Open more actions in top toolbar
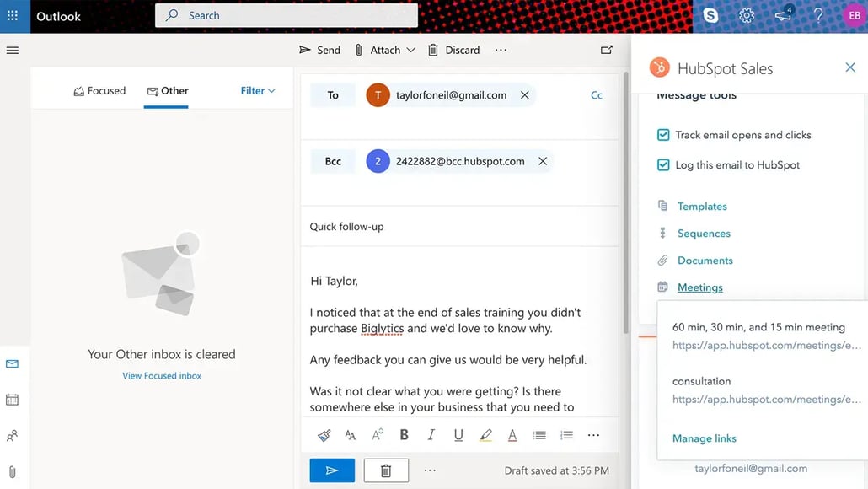868x489 pixels. (501, 50)
